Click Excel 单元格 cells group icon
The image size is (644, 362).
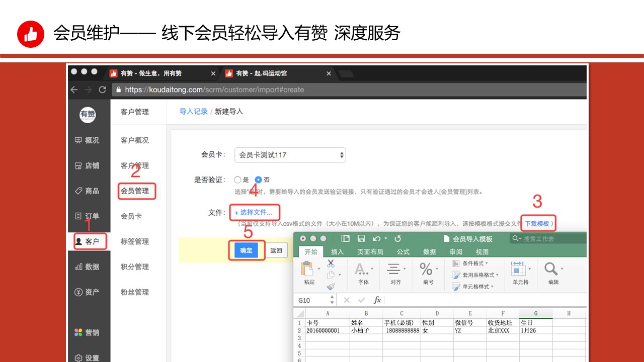pos(518,269)
